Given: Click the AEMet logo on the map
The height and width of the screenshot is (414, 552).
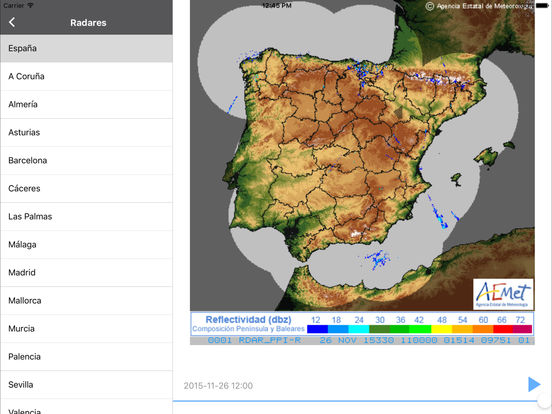Looking at the screenshot, I should click(x=503, y=294).
